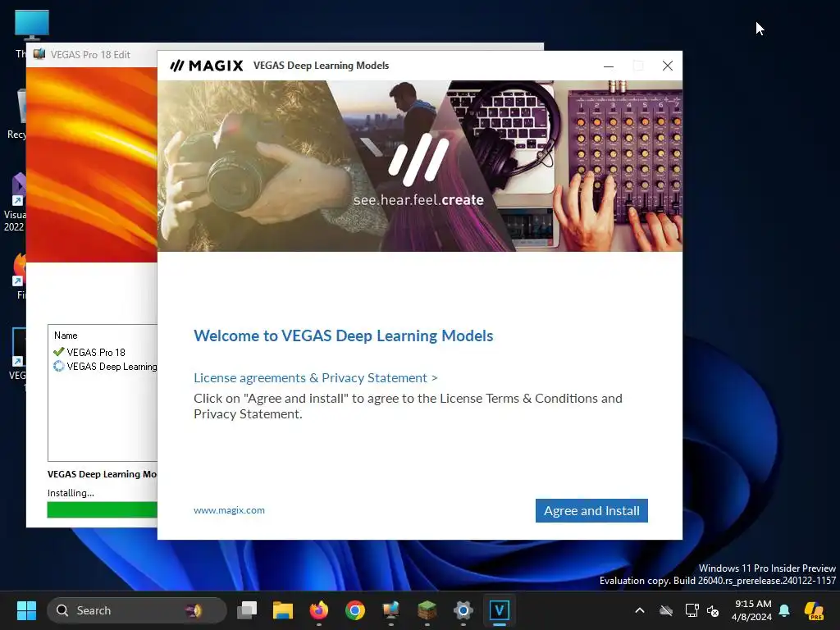Screen dimensions: 840x630
Task: Click Welcome to VEGAS Deep Learning Models heading
Action: 344,336
